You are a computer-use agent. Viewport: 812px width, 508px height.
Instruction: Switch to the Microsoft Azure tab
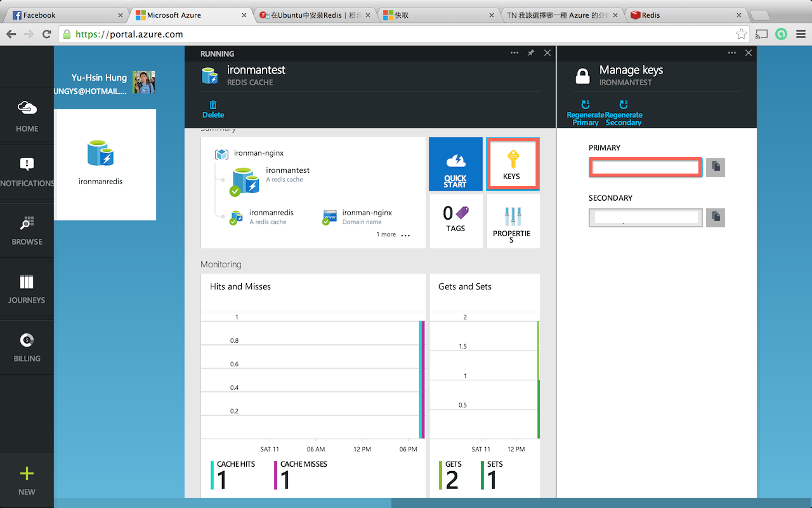coord(190,15)
